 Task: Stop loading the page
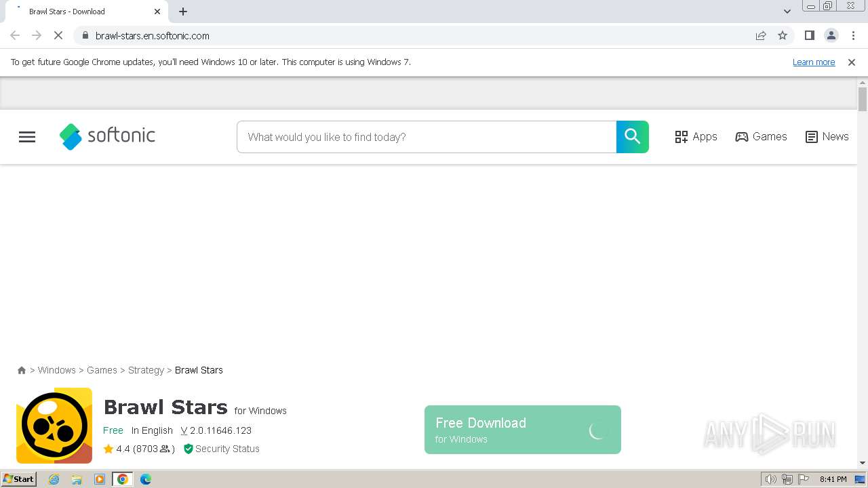(x=58, y=35)
